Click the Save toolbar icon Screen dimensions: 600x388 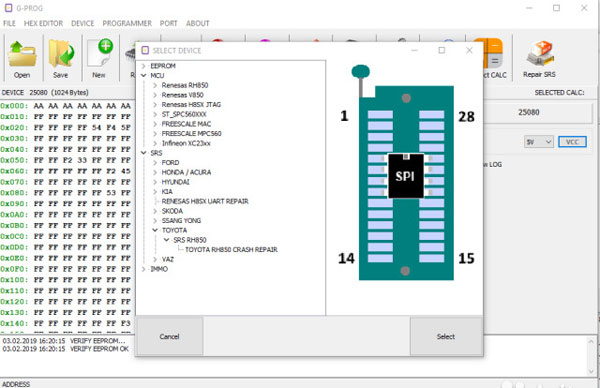(x=60, y=58)
